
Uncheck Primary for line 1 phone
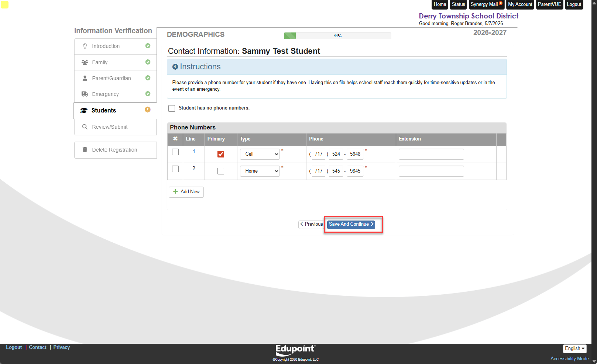pyautogui.click(x=221, y=154)
